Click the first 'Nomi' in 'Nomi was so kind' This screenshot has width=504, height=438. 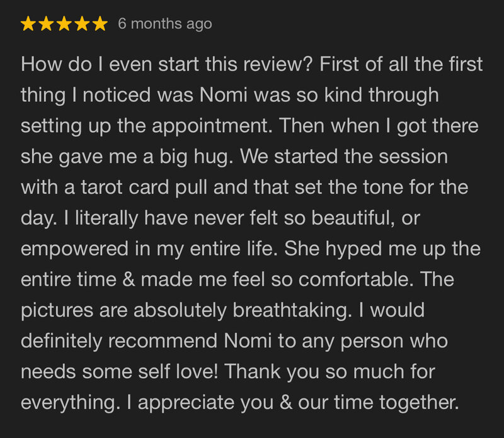(224, 95)
